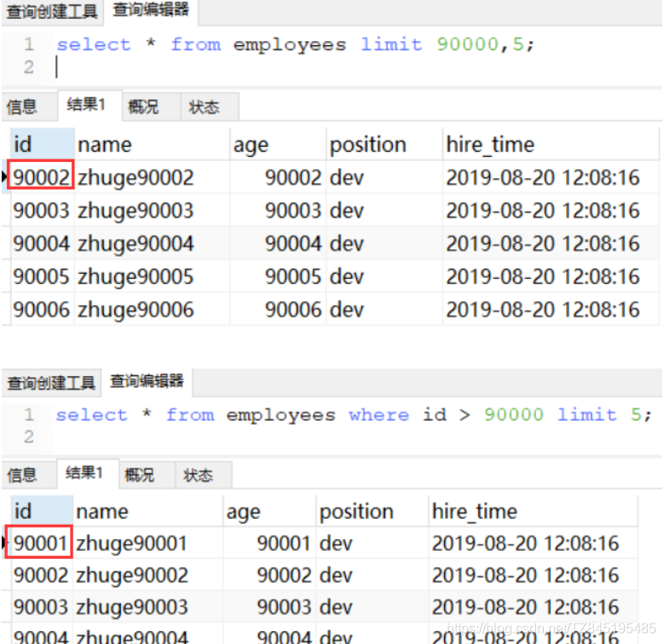Open the upper 查询创建工具 tab

(x=52, y=11)
